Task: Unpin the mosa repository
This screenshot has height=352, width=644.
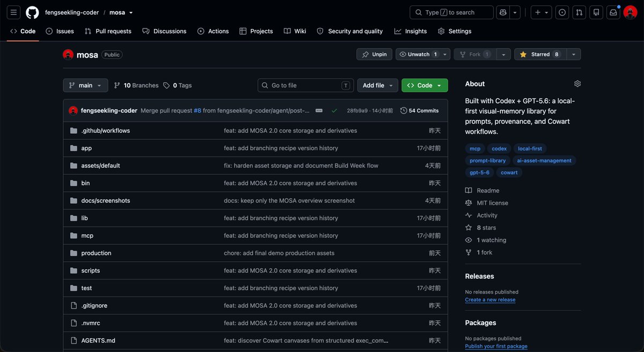Action: pyautogui.click(x=375, y=54)
